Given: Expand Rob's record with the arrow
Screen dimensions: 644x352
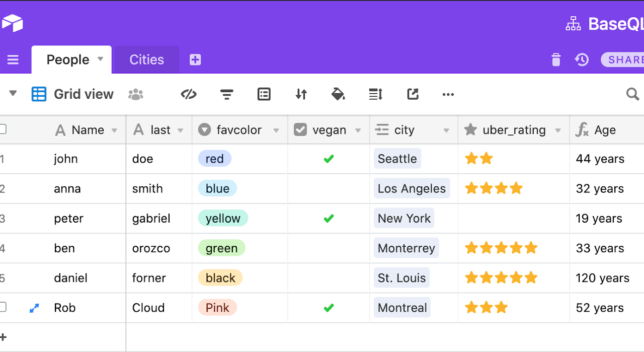Looking at the screenshot, I should tap(34, 308).
